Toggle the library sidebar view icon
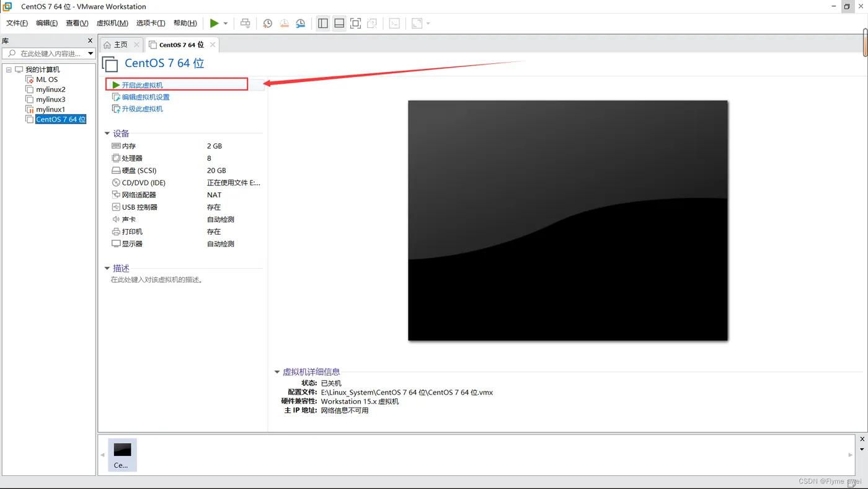 click(x=323, y=23)
